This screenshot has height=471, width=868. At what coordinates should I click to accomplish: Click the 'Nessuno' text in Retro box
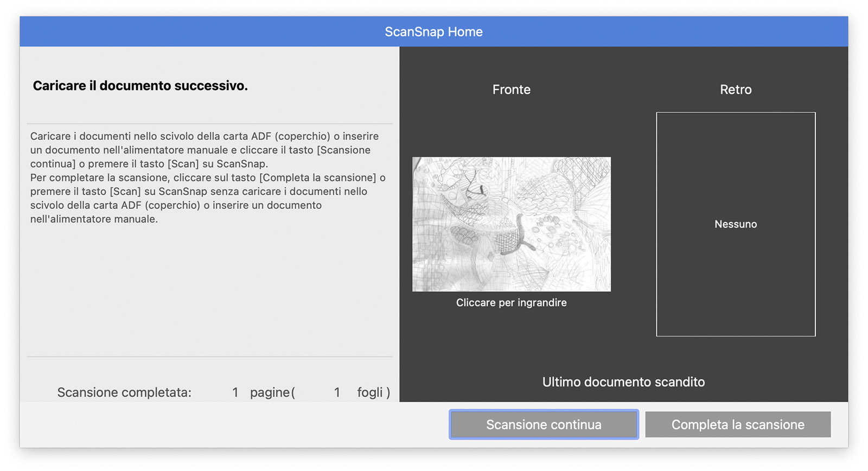tap(736, 224)
